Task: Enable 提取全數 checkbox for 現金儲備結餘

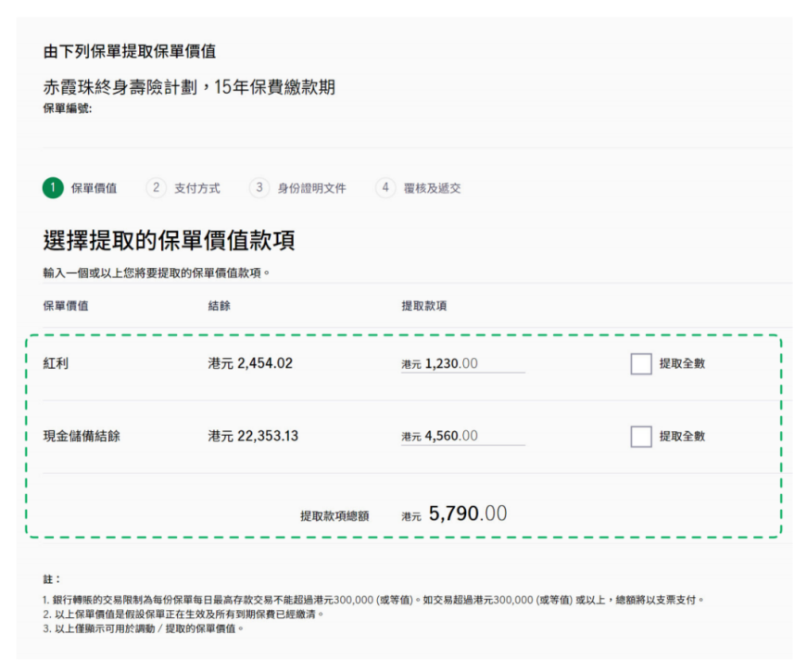Action: click(641, 437)
